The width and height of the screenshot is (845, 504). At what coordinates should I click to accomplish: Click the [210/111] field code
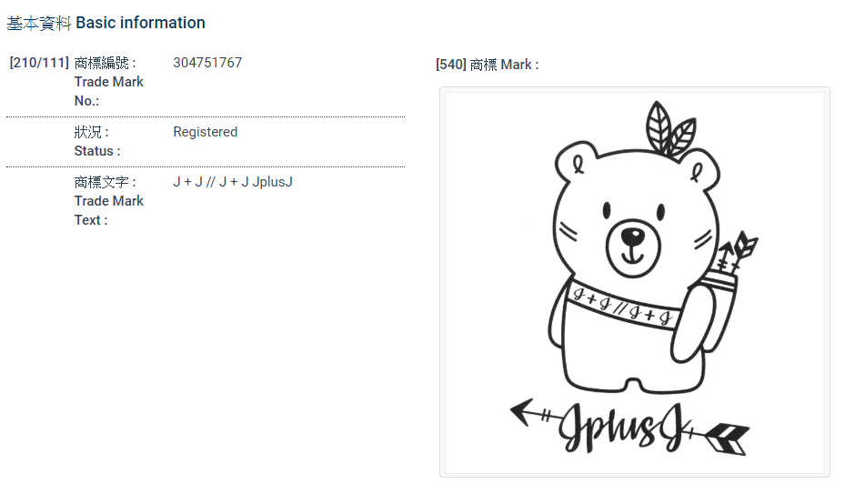click(39, 63)
